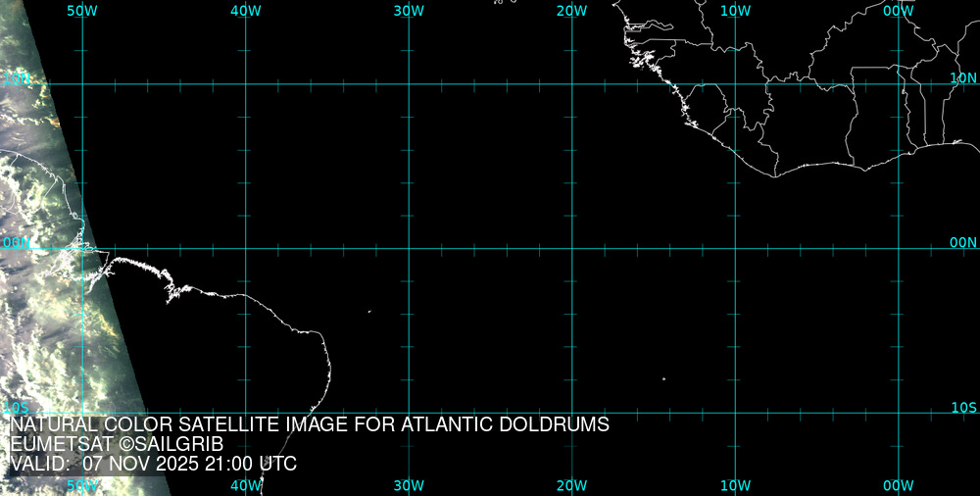
Task: Click the 00N latitude label on the left edge
Action: tap(17, 242)
